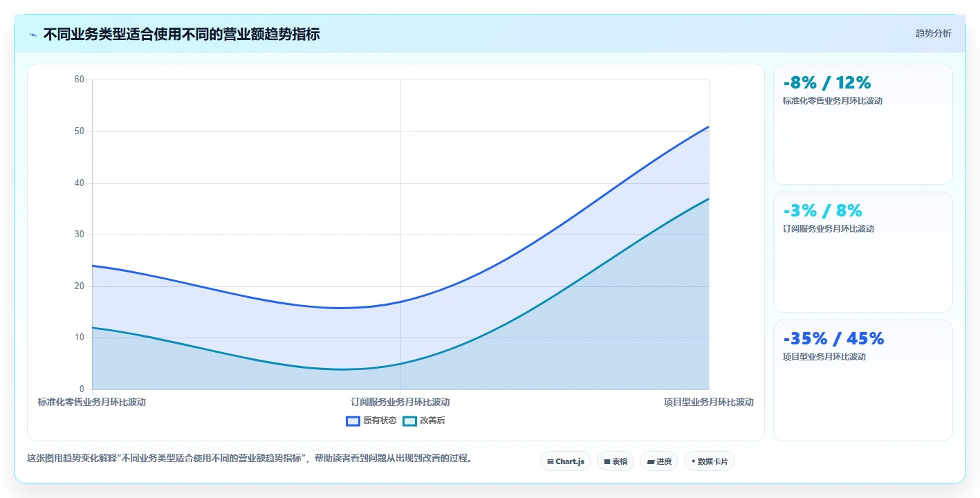Click card caption 项目型业务月环比波动
Viewport: 980px width, 498px height.
[824, 356]
